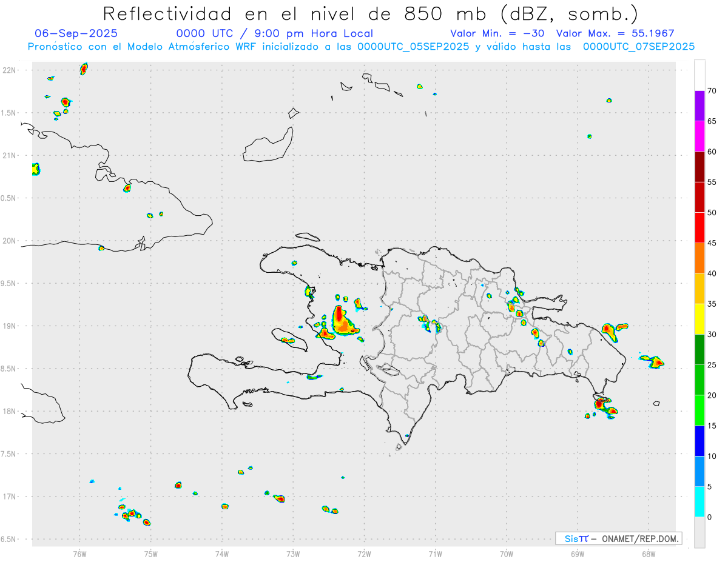Click the '19N' latitude axis label
This screenshot has width=728, height=562.
tap(10, 326)
